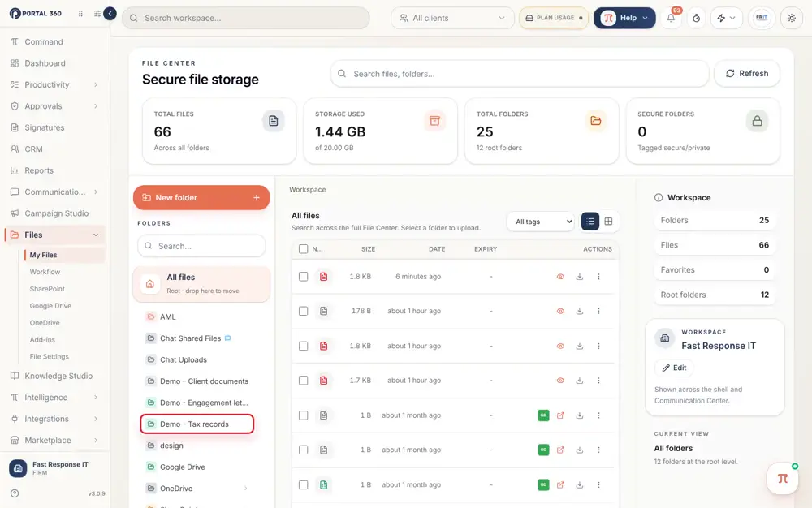812x508 pixels.
Task: Click the FRIT user avatar
Action: coord(762,18)
